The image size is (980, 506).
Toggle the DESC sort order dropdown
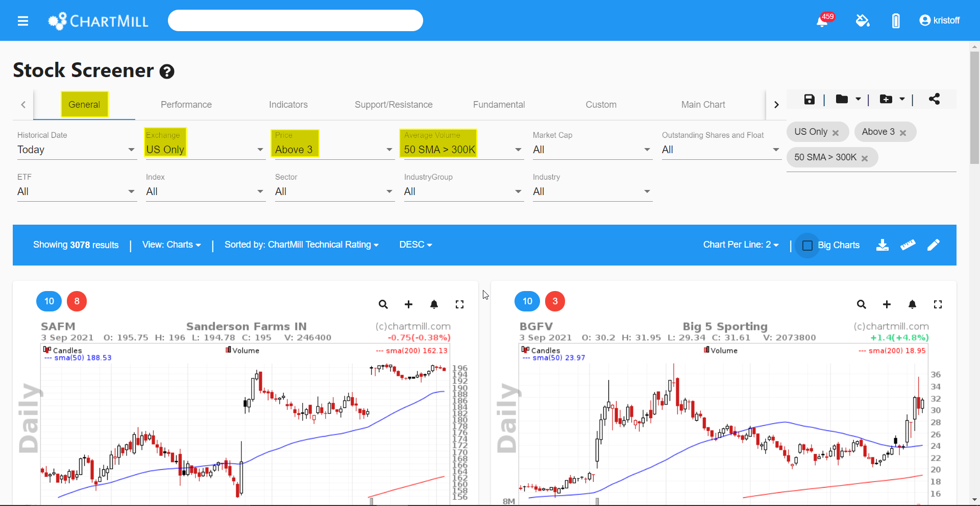(x=415, y=245)
